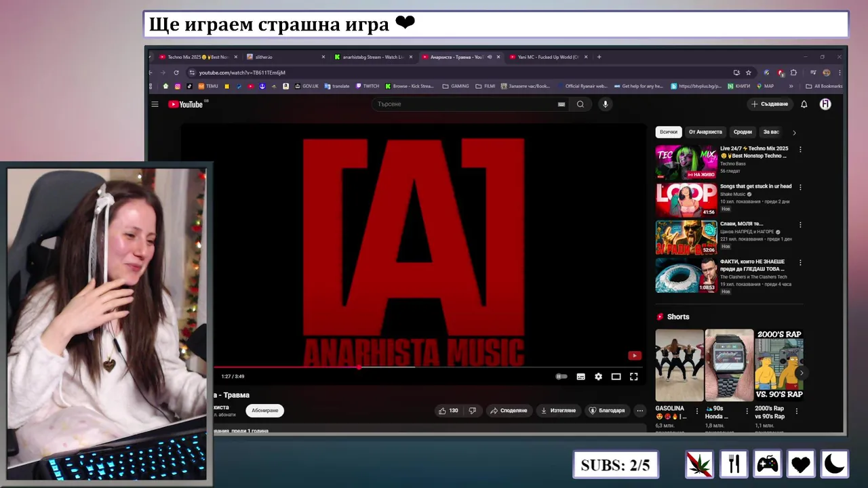868x488 pixels.
Task: Open the Songs that get stuck thumbnail
Action: 686,200
